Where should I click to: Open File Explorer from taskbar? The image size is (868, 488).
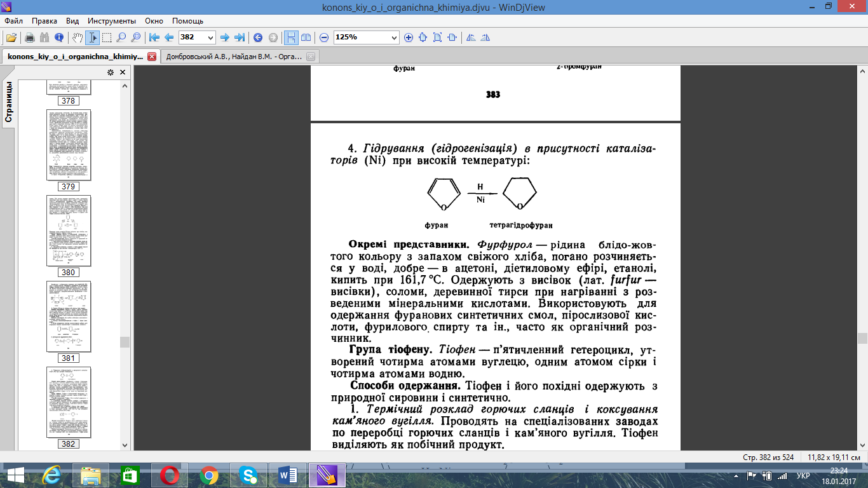(x=91, y=475)
